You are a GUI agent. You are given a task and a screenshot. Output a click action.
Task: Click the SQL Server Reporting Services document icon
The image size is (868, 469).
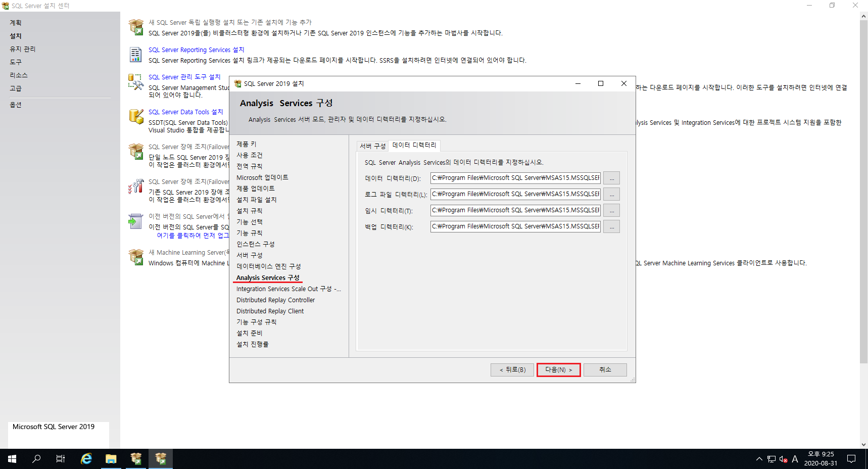click(136, 54)
